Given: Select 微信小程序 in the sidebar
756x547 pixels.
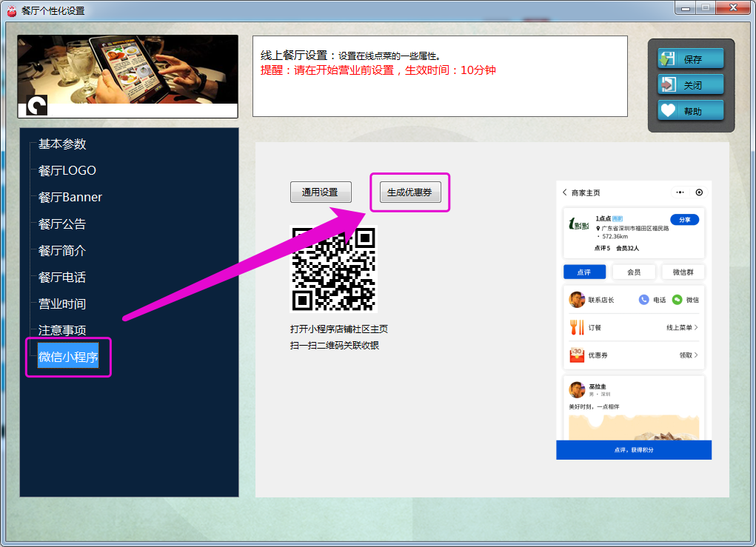Looking at the screenshot, I should pyautogui.click(x=68, y=356).
